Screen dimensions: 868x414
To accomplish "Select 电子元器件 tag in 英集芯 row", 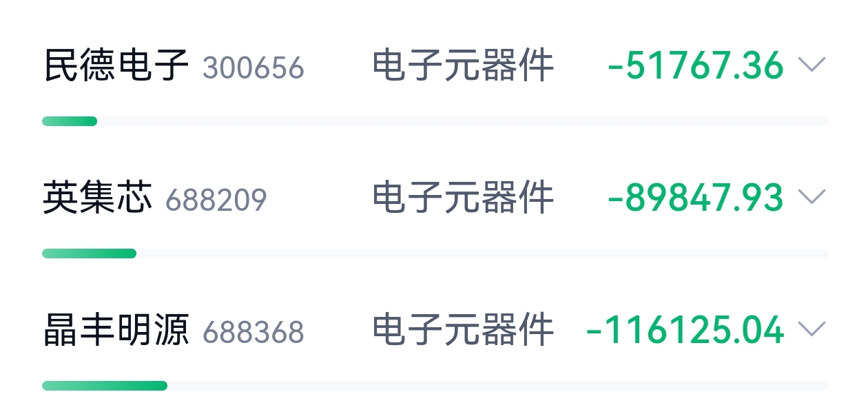I will coord(463,198).
